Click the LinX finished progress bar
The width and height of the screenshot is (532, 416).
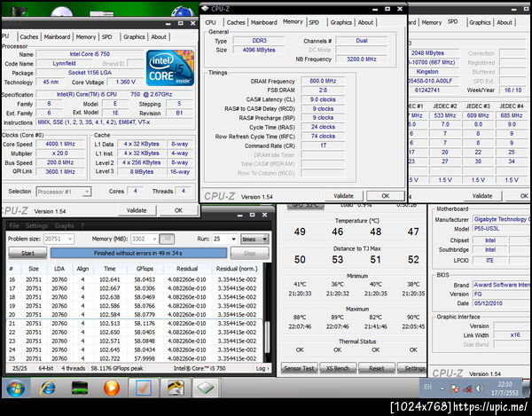(x=138, y=253)
